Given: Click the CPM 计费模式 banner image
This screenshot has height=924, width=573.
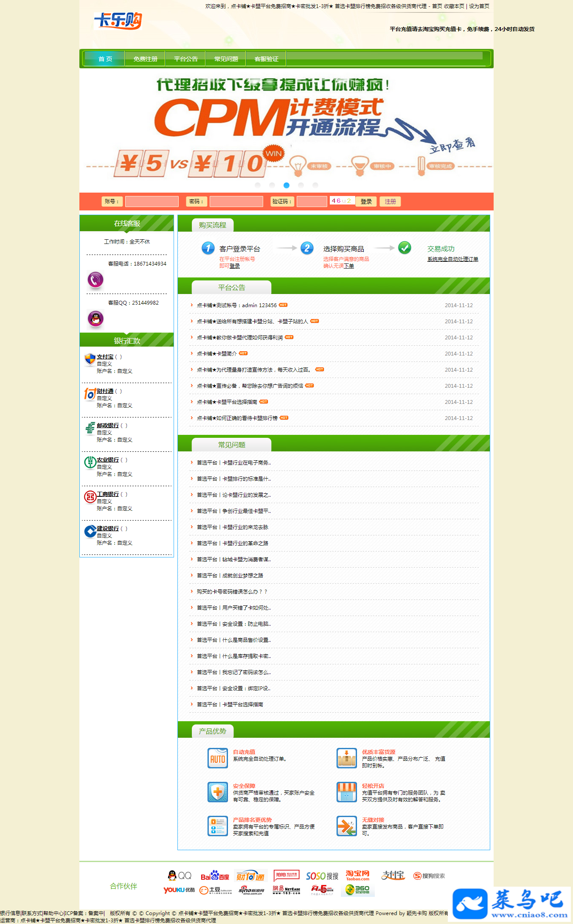Looking at the screenshot, I should pyautogui.click(x=286, y=131).
